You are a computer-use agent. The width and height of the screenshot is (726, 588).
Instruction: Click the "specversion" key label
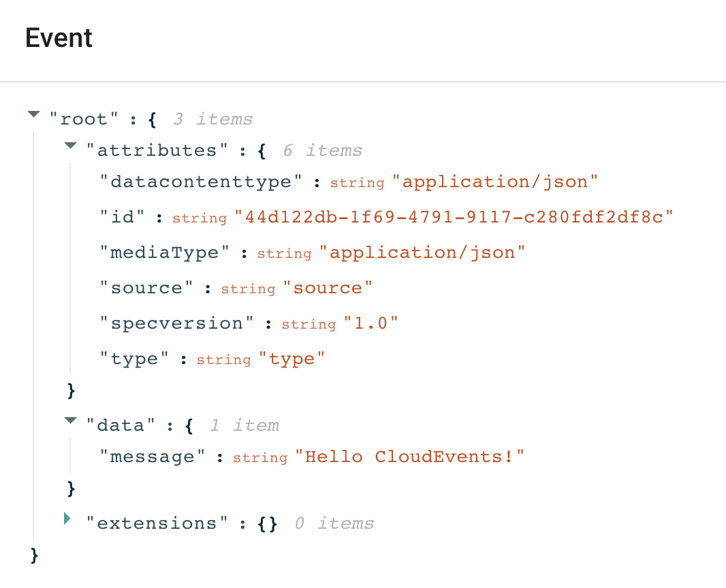coord(177,324)
